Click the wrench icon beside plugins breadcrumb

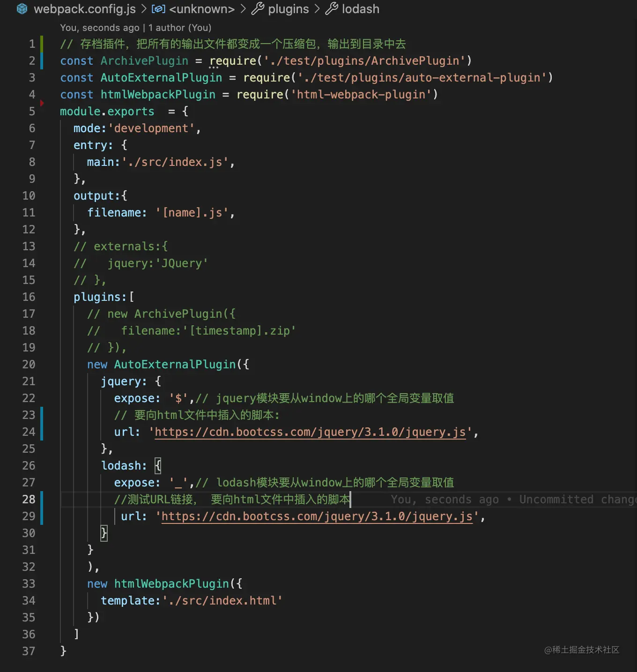(x=258, y=9)
